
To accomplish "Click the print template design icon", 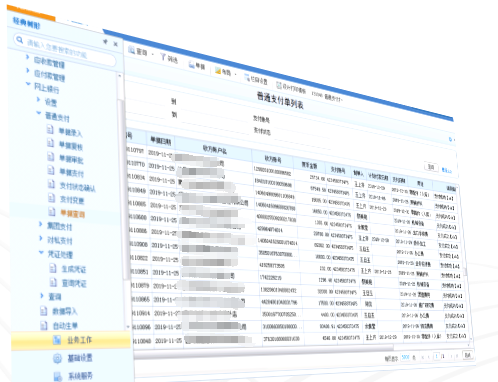I will (279, 85).
